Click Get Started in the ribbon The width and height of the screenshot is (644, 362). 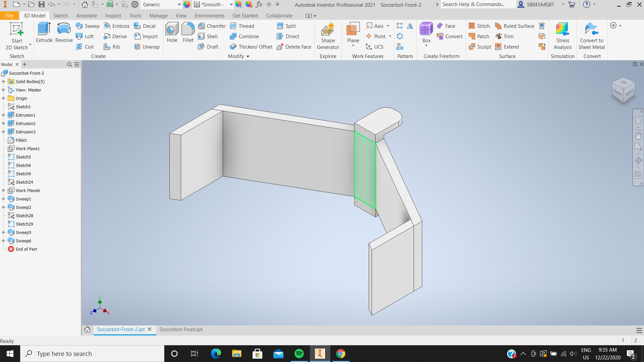245,15
